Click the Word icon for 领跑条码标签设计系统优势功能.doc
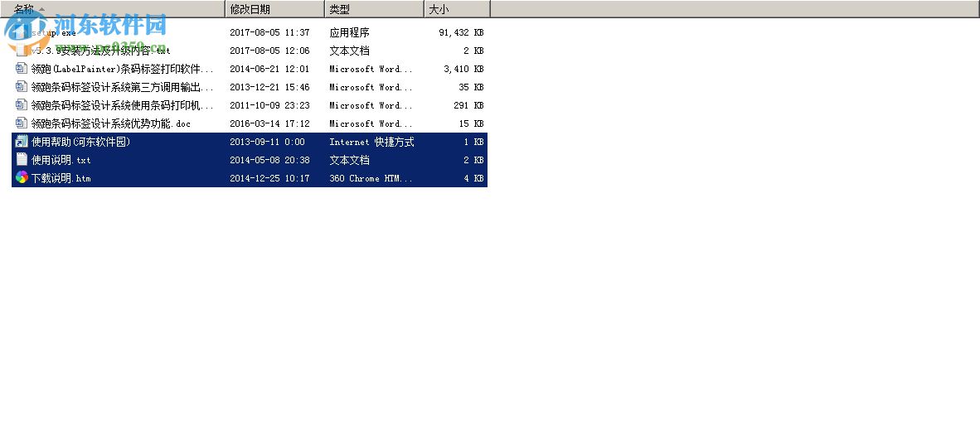 click(x=22, y=123)
